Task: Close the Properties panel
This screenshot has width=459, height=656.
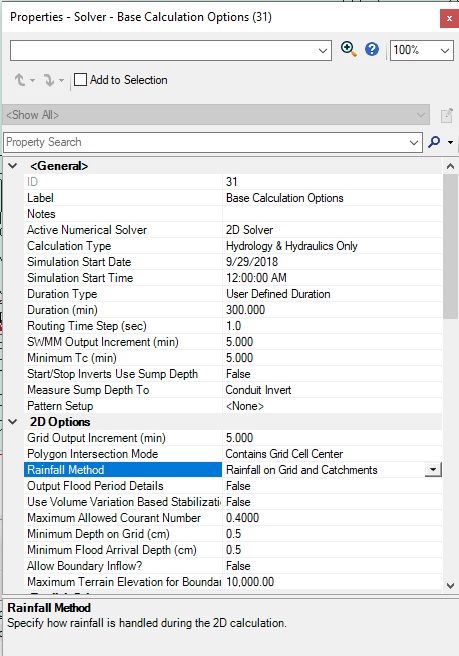Action: (x=449, y=18)
